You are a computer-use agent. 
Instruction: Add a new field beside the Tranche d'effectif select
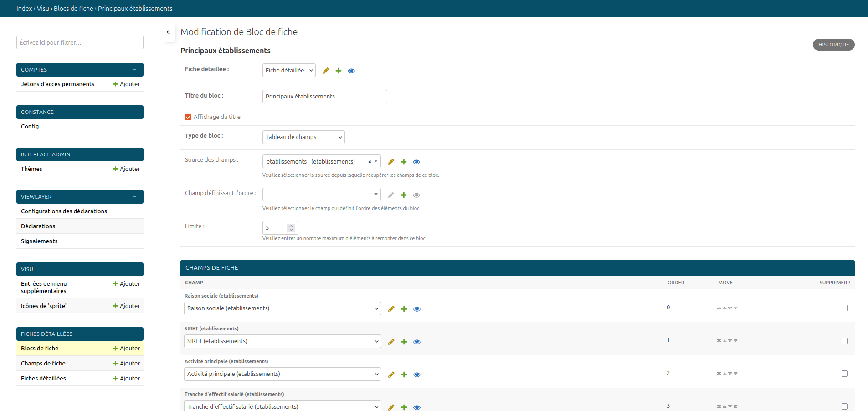tap(404, 407)
